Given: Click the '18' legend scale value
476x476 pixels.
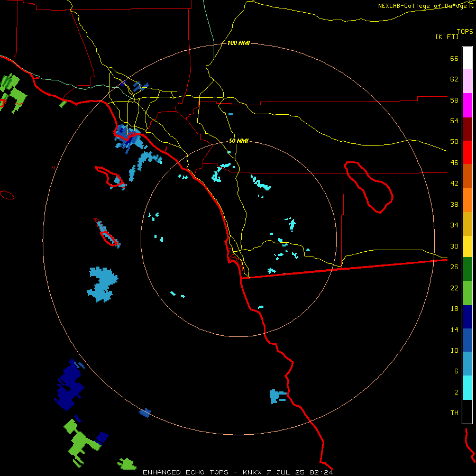Looking at the screenshot, I should (x=454, y=309).
